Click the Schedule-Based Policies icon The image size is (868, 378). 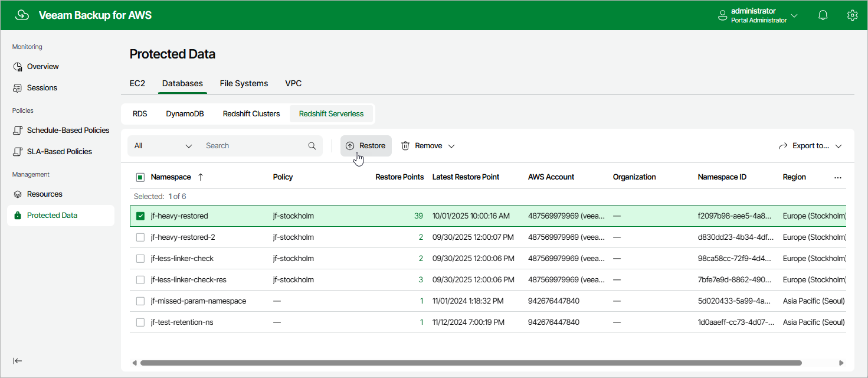(18, 131)
